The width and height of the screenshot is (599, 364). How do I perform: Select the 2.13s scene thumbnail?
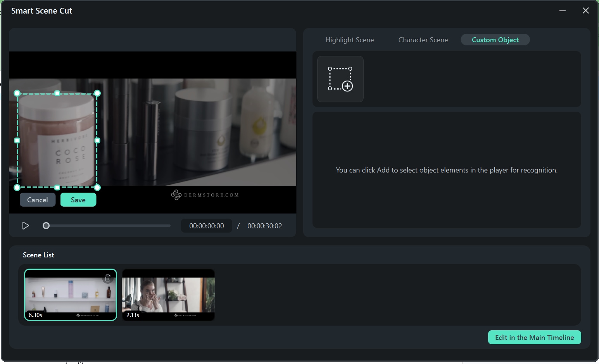[x=168, y=295]
